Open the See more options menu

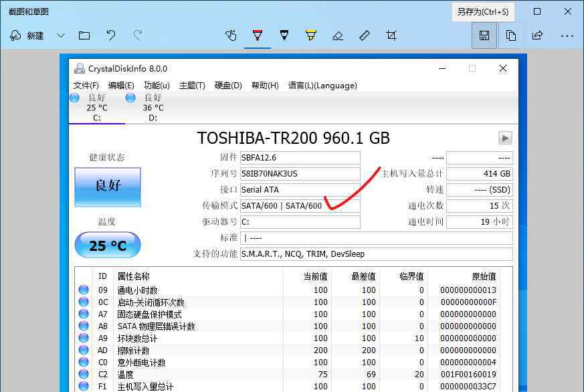[x=567, y=35]
